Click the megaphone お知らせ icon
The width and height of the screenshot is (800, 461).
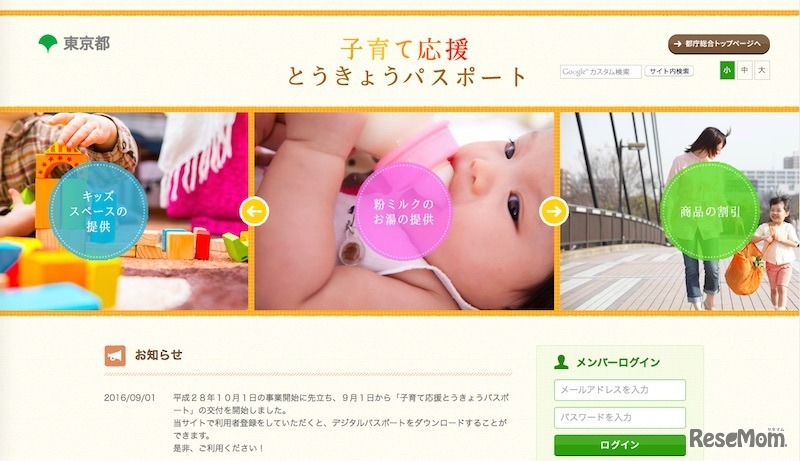point(115,355)
